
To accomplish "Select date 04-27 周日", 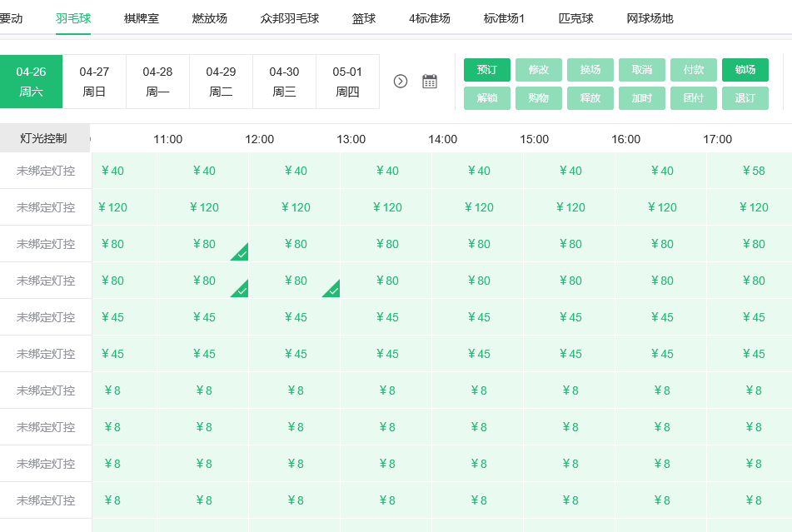I will point(94,82).
